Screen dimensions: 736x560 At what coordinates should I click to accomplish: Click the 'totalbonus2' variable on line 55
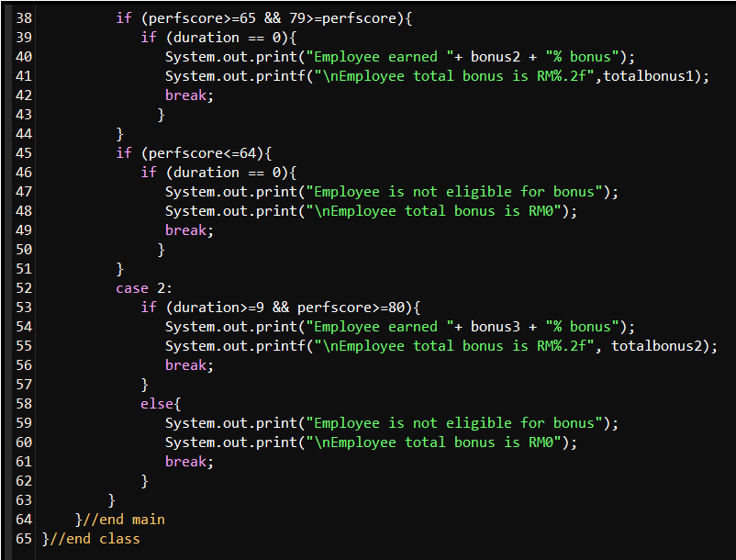click(x=656, y=346)
